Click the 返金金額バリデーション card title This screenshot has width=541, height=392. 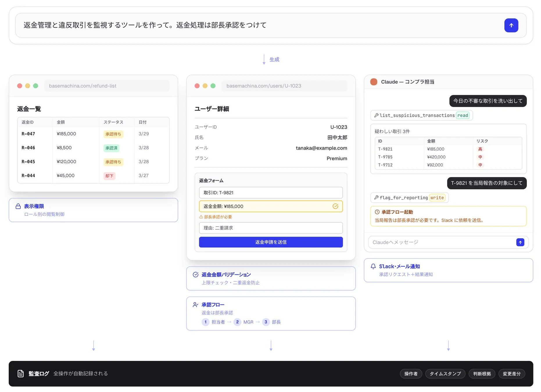click(226, 274)
